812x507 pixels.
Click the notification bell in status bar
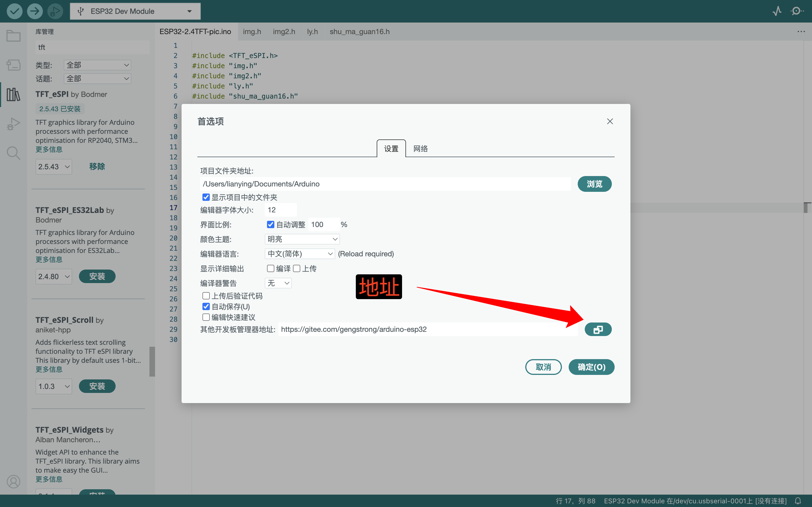[798, 501]
